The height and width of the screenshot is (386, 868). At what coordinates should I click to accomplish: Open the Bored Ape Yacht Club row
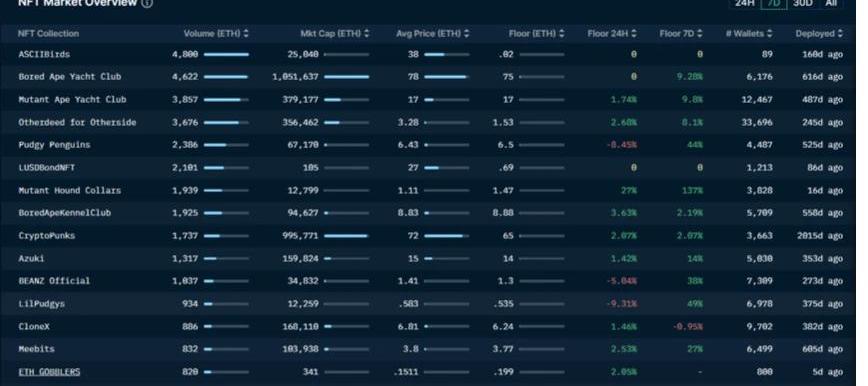point(428,77)
